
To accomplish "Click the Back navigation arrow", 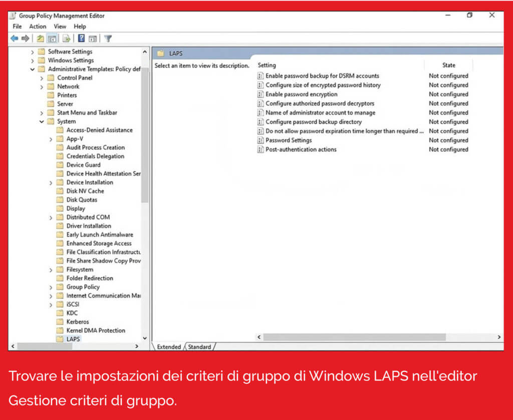I will coord(14,38).
